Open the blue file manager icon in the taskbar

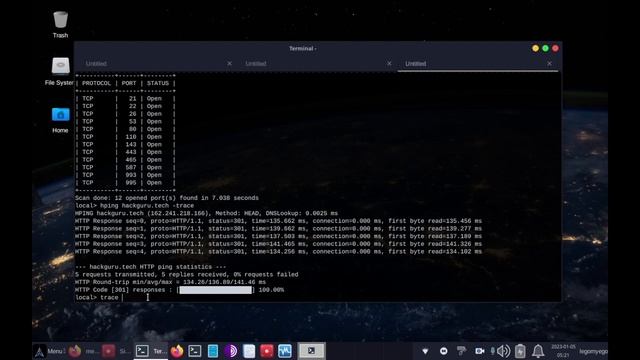coord(213,351)
